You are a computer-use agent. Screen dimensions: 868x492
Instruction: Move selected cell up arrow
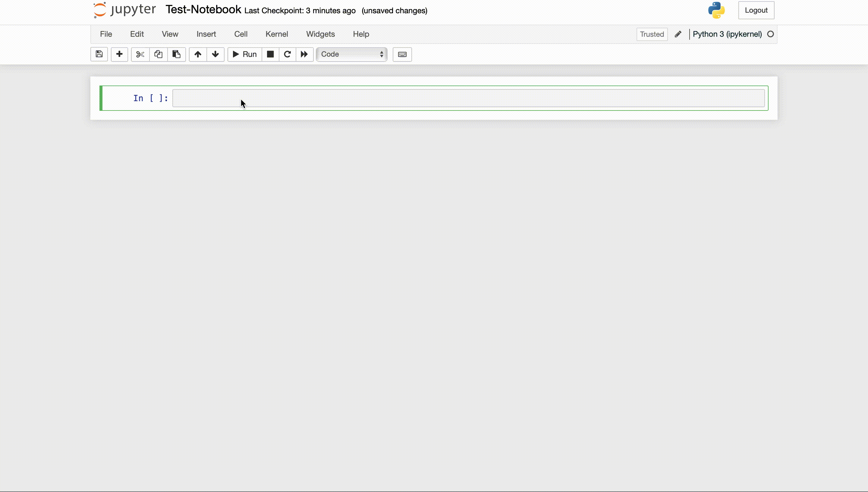pyautogui.click(x=198, y=54)
